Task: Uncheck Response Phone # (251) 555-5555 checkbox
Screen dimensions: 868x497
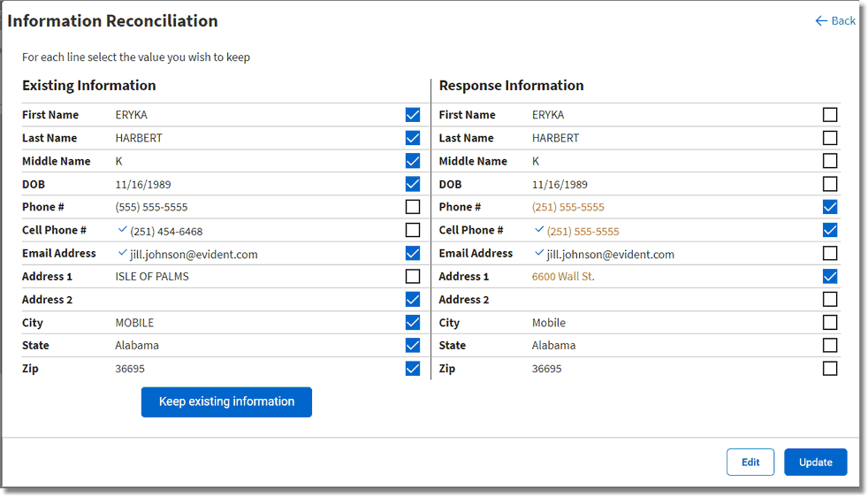Action: click(830, 207)
